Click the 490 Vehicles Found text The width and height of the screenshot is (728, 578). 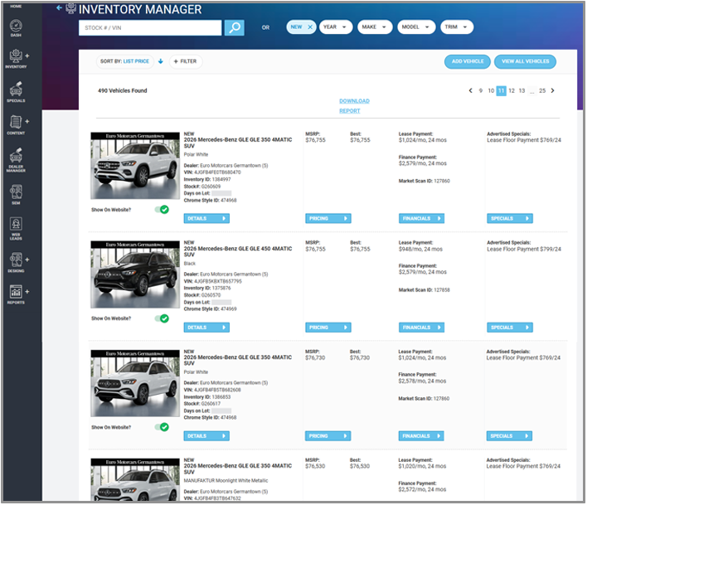tap(123, 90)
